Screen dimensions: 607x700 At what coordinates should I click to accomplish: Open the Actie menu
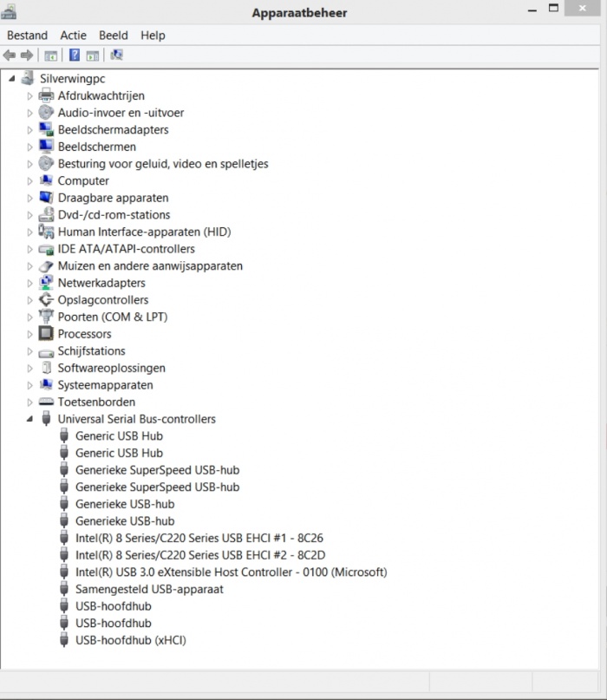click(73, 36)
